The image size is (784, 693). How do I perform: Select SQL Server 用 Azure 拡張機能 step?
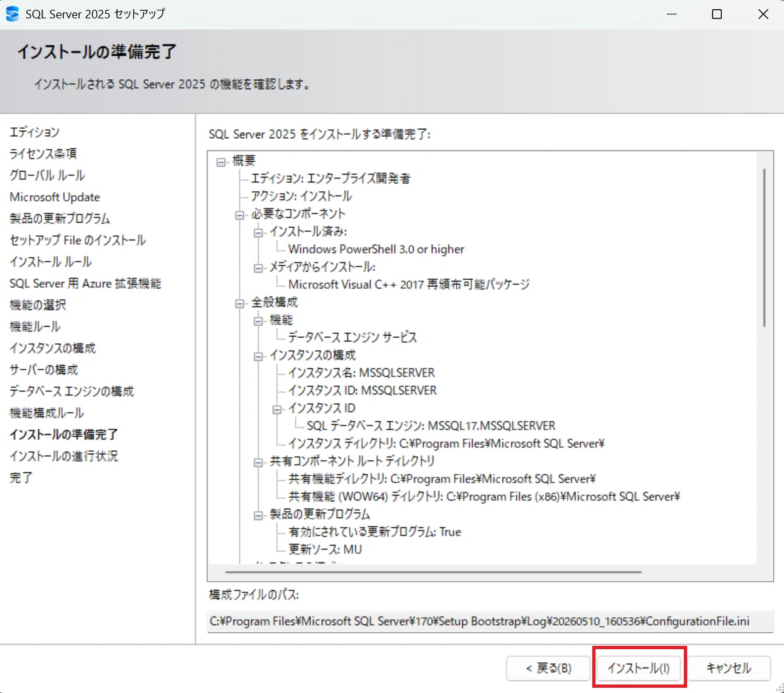85,283
